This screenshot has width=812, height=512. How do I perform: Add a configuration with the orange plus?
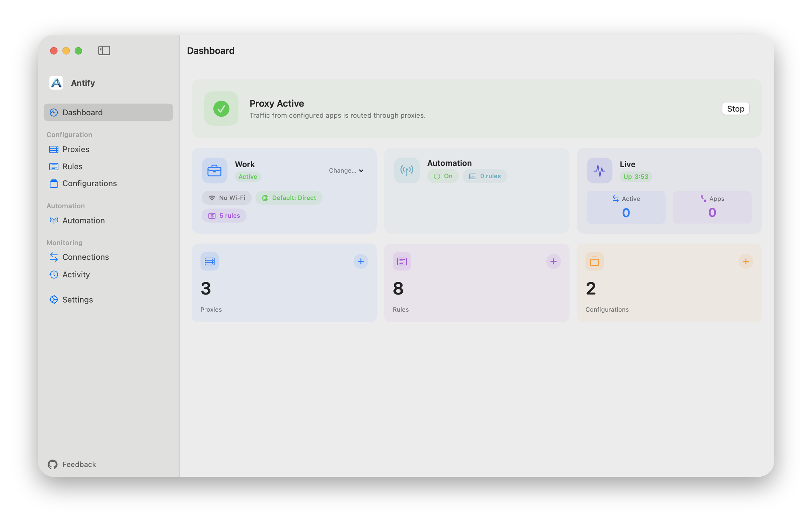point(746,261)
